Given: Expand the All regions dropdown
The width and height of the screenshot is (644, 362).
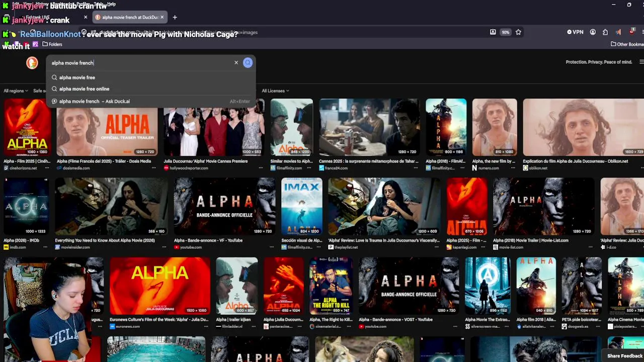Looking at the screenshot, I should [16, 91].
